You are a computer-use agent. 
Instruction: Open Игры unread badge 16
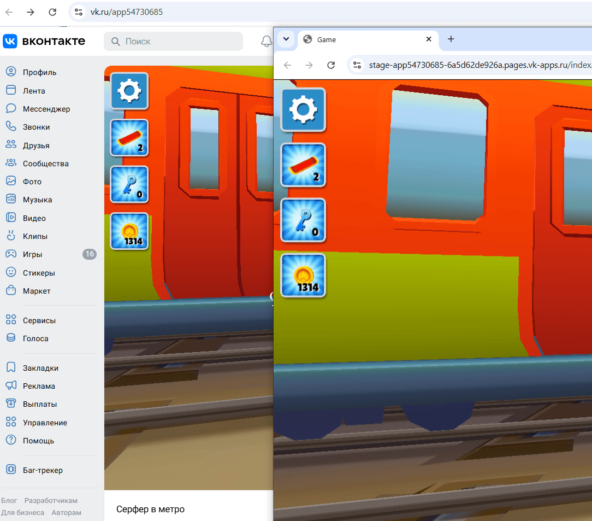point(89,254)
